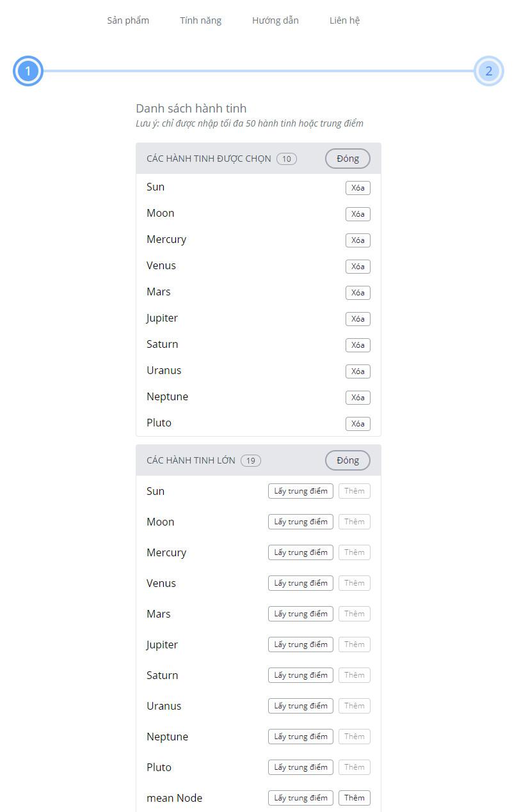Click step indicator circle 2
519x812 pixels.
[488, 71]
